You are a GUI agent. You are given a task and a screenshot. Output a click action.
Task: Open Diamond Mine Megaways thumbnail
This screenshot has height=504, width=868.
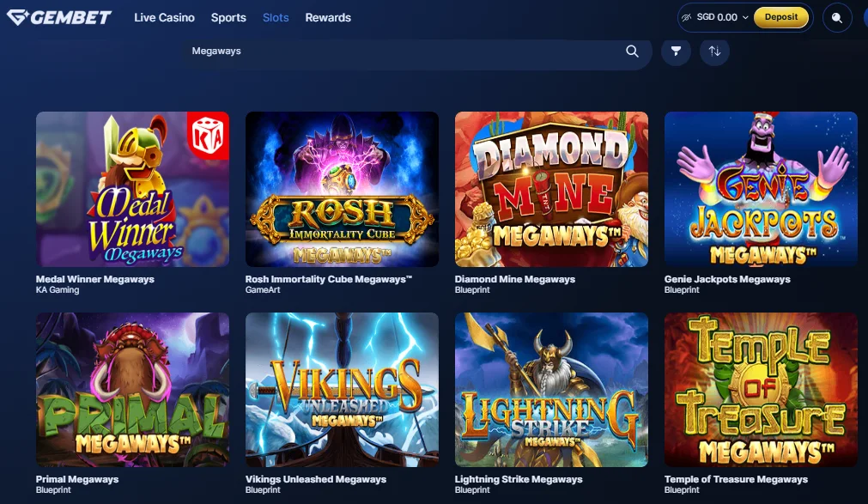click(551, 190)
